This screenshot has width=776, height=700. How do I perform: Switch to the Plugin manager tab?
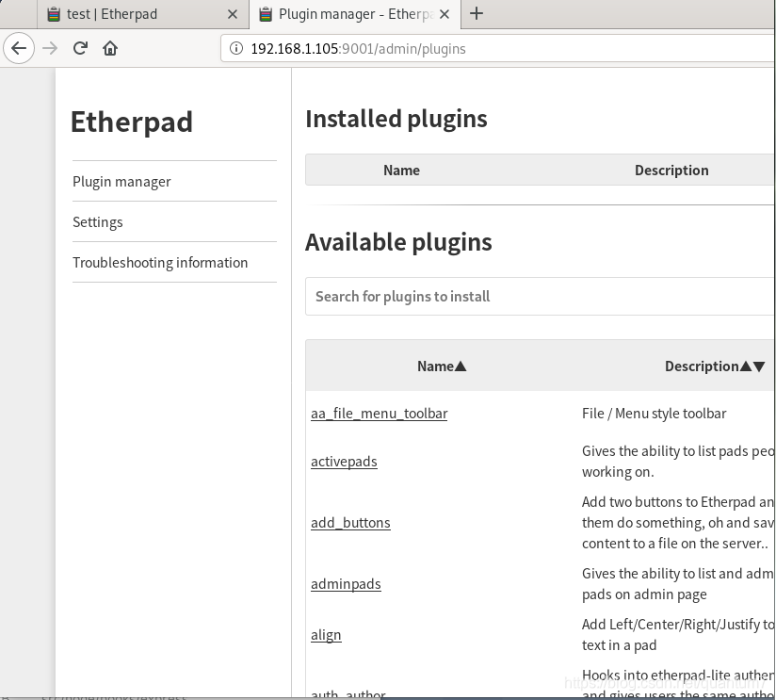(x=348, y=14)
